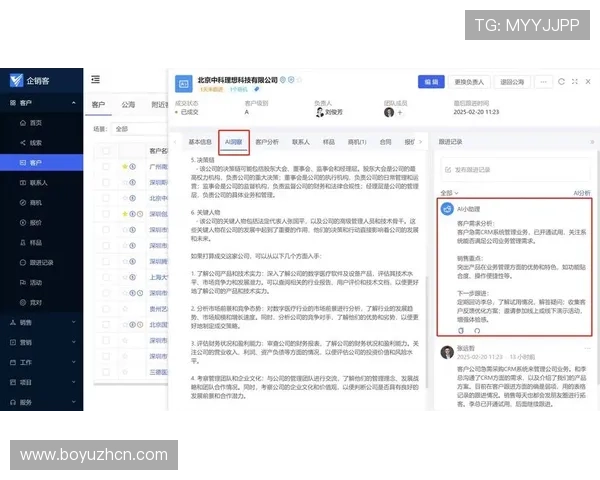Open the more actions … button

point(543,82)
